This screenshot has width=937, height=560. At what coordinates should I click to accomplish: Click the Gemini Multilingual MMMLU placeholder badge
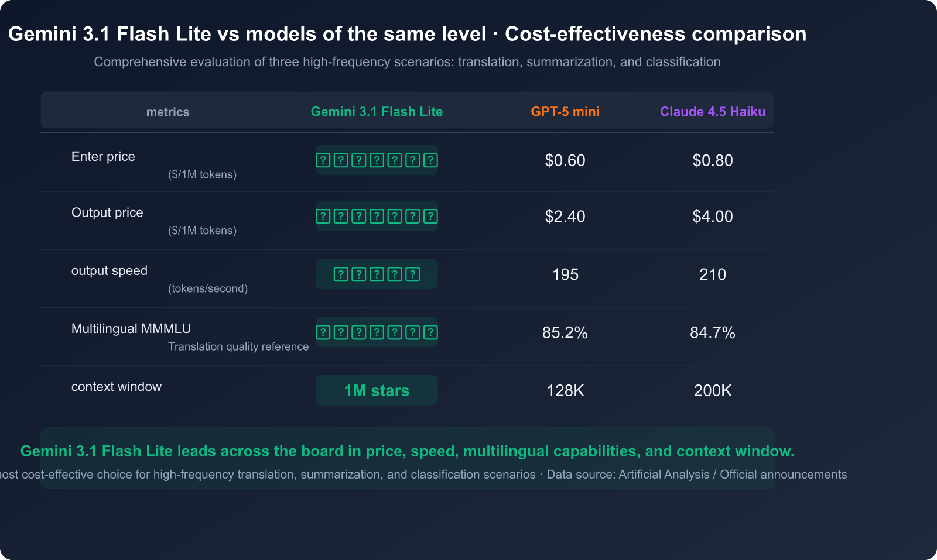(377, 332)
